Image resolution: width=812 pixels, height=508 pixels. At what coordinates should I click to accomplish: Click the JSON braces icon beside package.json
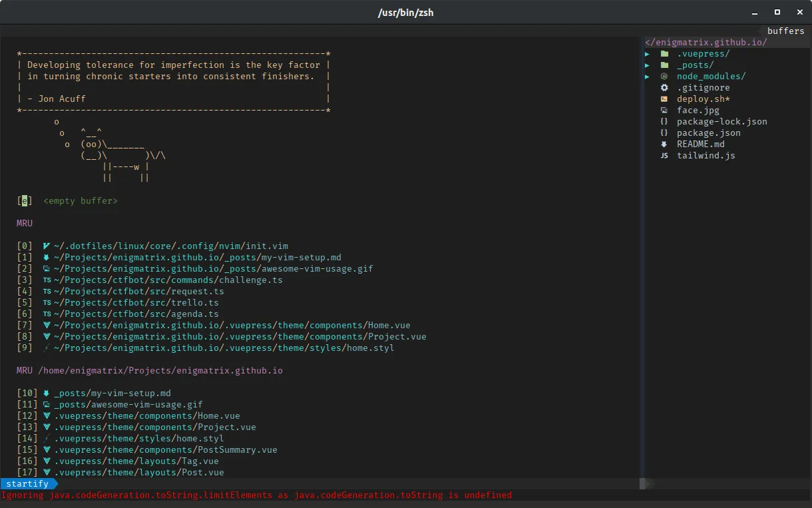(x=664, y=132)
